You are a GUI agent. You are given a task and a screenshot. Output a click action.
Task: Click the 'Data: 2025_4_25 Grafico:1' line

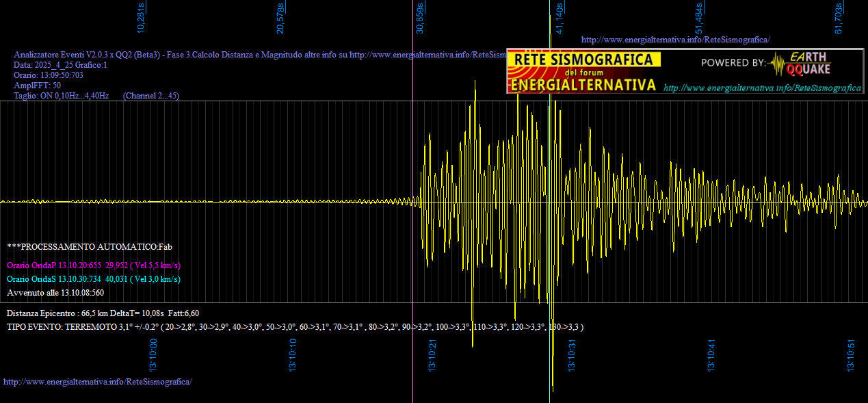pyautogui.click(x=61, y=65)
